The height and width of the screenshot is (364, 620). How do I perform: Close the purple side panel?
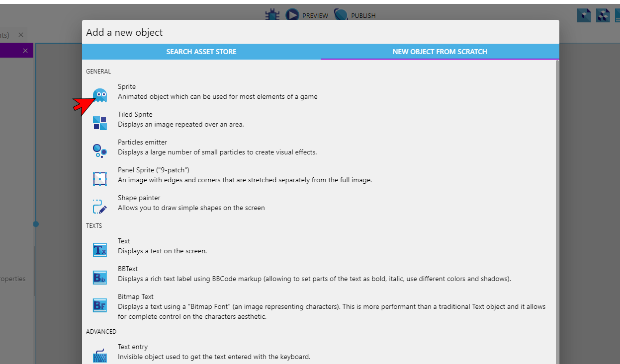pyautogui.click(x=25, y=51)
